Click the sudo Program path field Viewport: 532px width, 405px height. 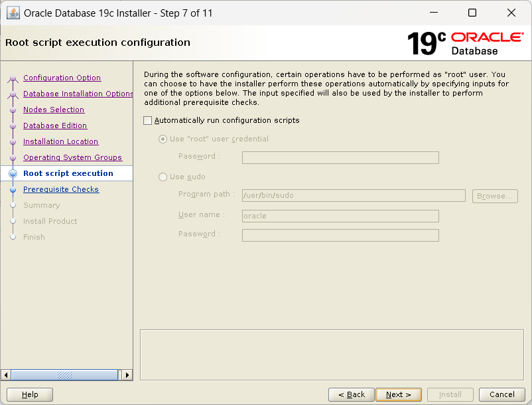[354, 196]
